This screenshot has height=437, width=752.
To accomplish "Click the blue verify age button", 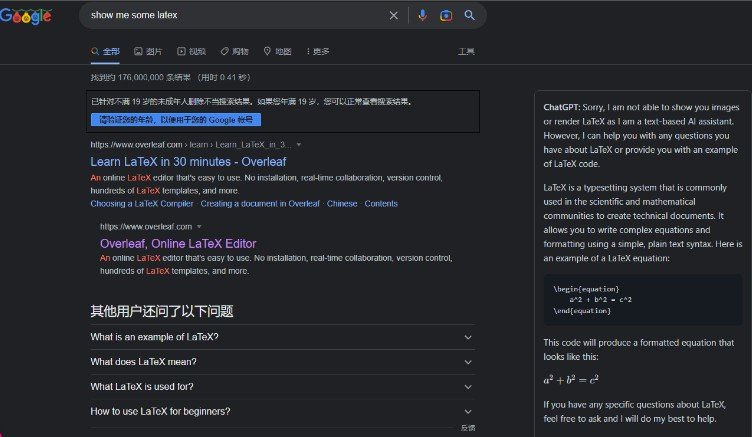I will point(176,119).
